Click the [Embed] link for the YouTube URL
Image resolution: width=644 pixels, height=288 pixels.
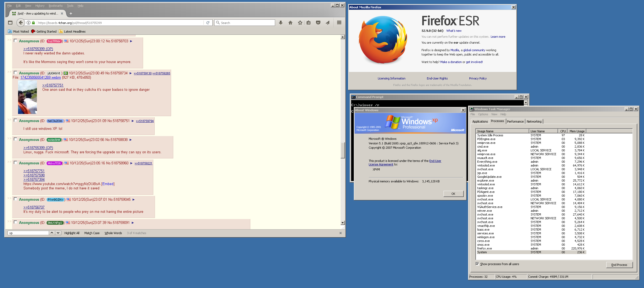[108, 184]
